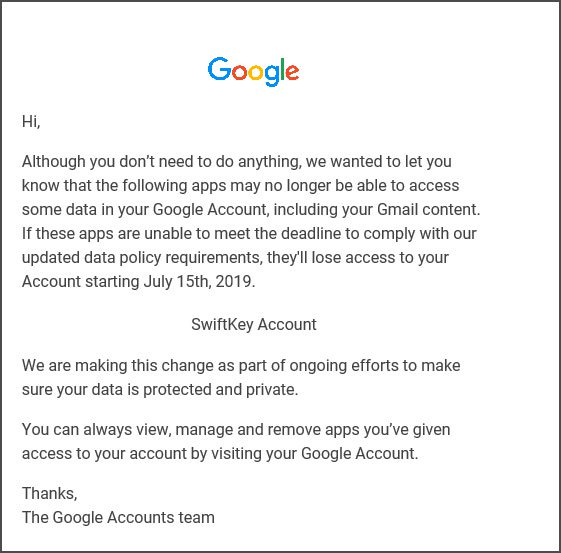
Task: Click the green letter l in the logo
Action: pyautogui.click(x=283, y=69)
